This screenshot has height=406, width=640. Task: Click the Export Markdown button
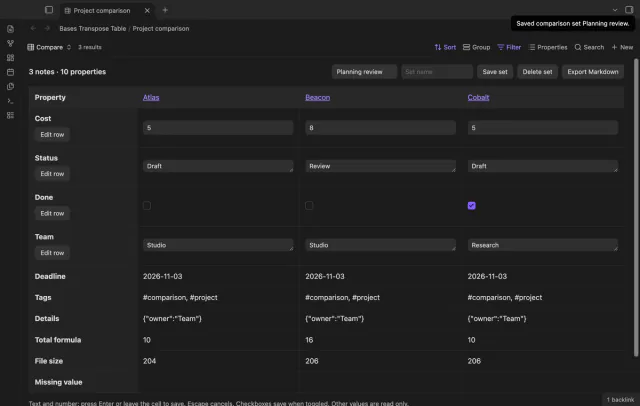[593, 72]
